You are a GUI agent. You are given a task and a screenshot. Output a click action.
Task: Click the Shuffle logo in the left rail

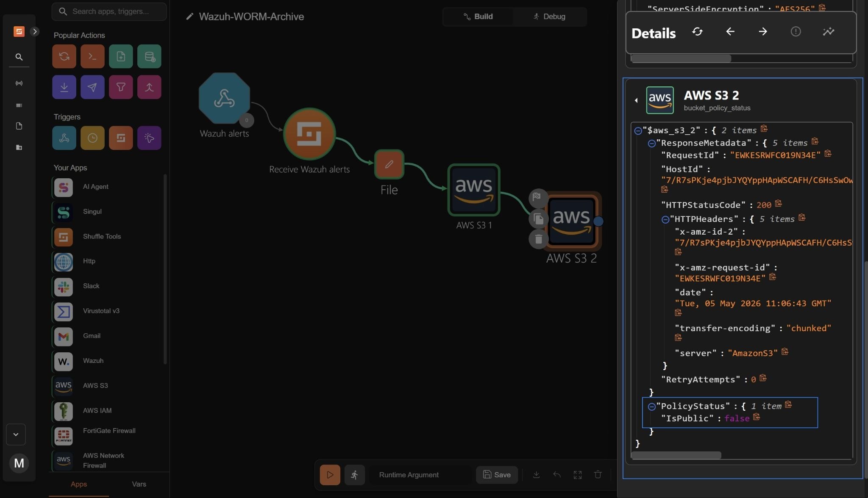pos(19,31)
